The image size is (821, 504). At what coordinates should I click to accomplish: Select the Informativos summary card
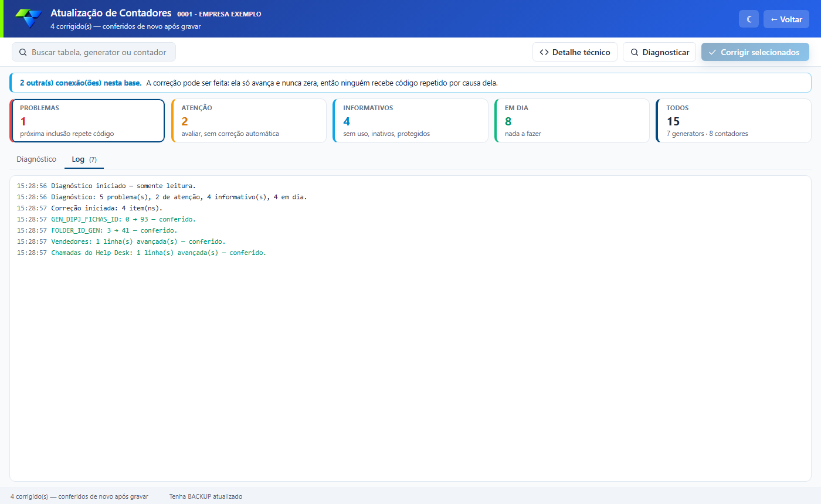pyautogui.click(x=410, y=121)
